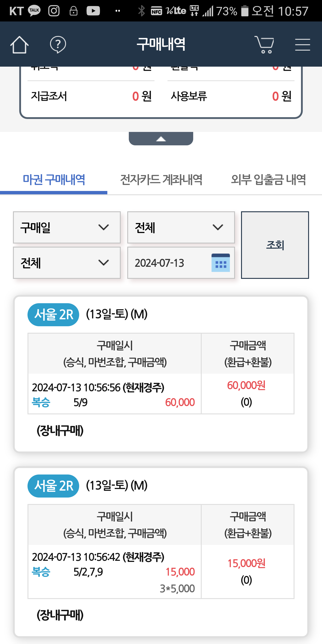
Task: Collapse the balance summary panel arrow
Action: coord(161,139)
